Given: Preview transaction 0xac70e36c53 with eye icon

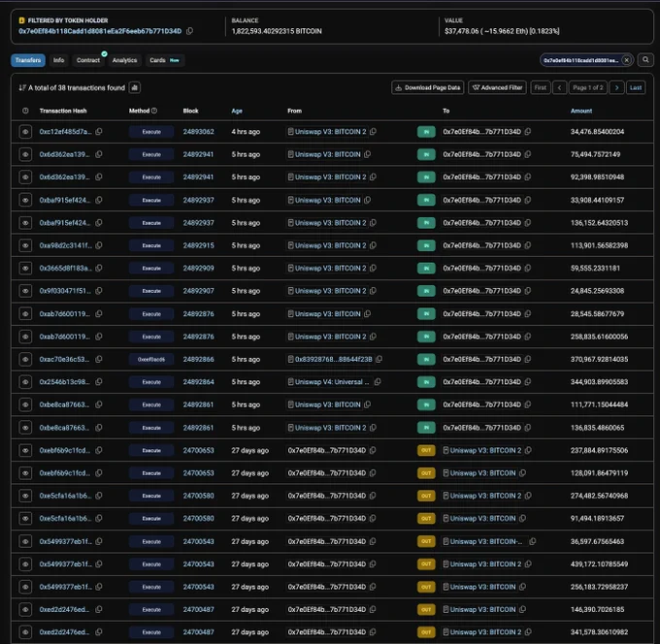Looking at the screenshot, I should pos(25,359).
